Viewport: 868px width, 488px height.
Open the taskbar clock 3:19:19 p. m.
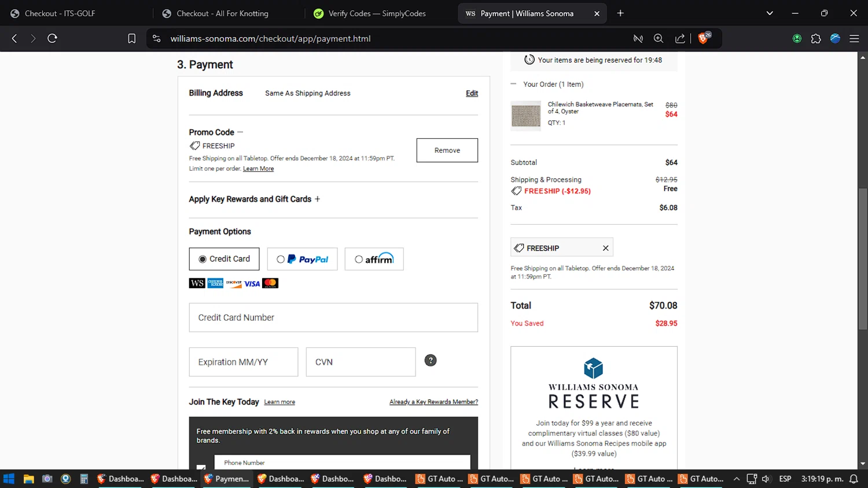822,479
